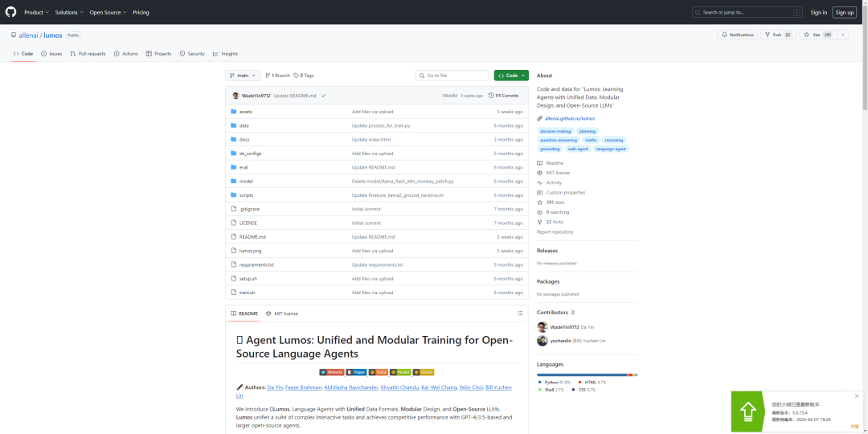Expand the Product menu
Image resolution: width=868 pixels, height=434 pixels.
tap(36, 12)
